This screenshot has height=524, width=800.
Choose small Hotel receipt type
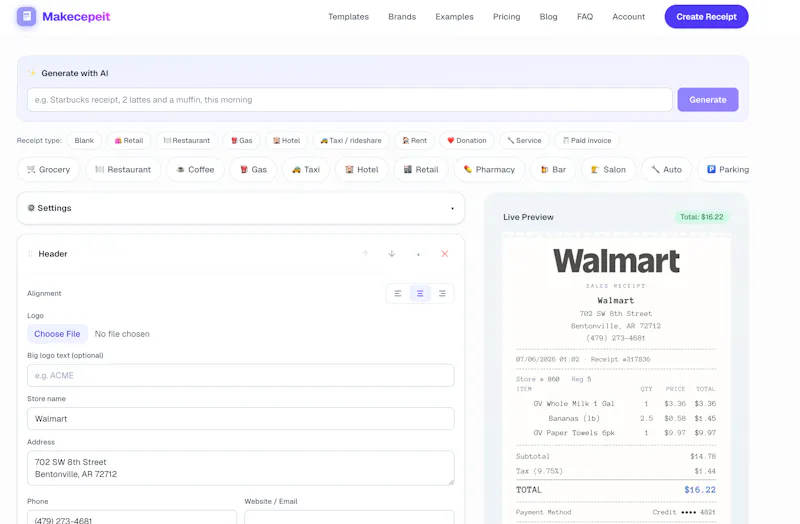pyautogui.click(x=286, y=140)
